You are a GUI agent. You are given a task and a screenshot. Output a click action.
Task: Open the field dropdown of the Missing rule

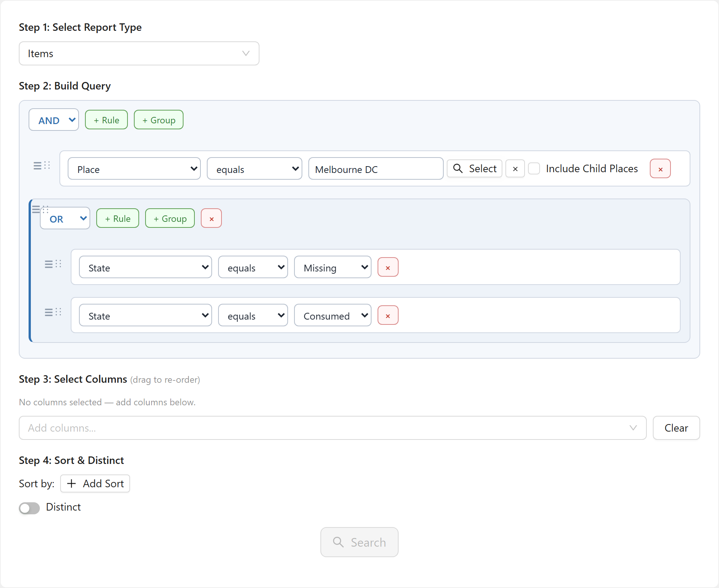(x=146, y=267)
